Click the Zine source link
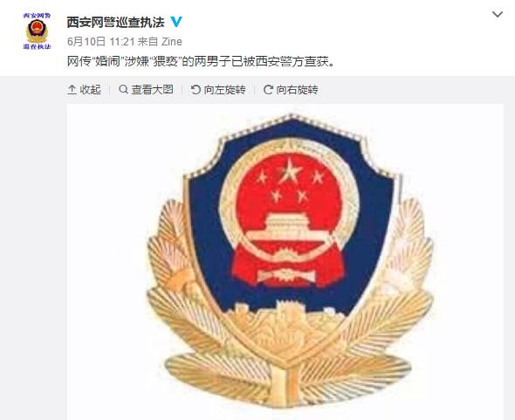The height and width of the screenshot is (420, 515). click(x=171, y=42)
